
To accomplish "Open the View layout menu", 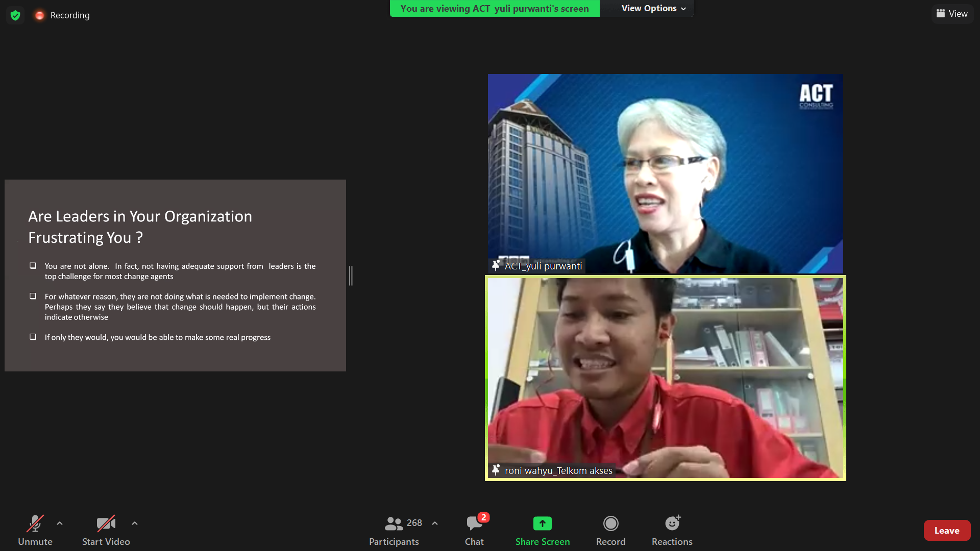I will [x=952, y=14].
